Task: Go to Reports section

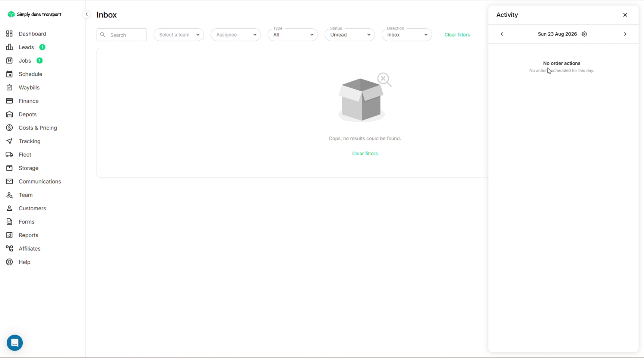Action: 28,235
